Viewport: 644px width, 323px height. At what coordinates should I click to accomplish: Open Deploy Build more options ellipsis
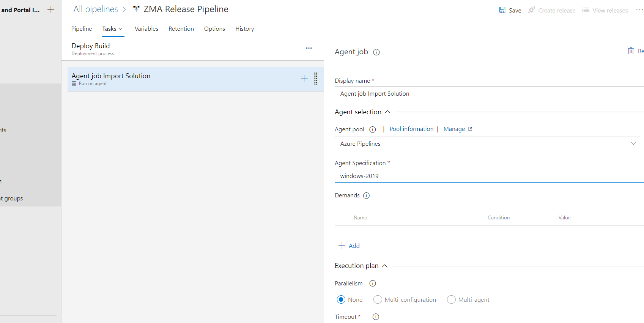tap(309, 48)
